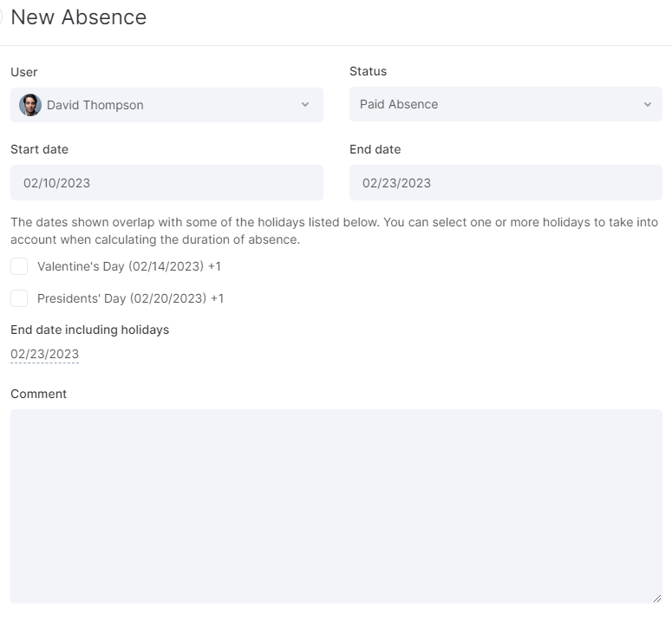Open the Paid Absence status selector
672x621 pixels.
506,104
